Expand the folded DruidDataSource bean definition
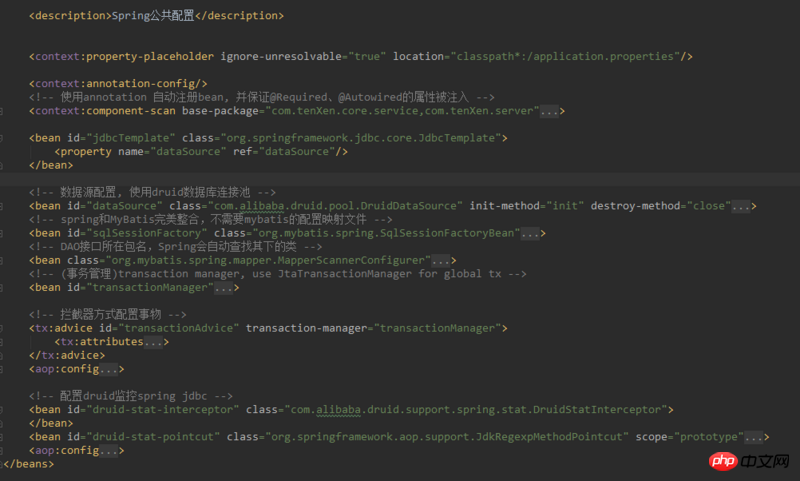The width and height of the screenshot is (800, 481). (743, 206)
